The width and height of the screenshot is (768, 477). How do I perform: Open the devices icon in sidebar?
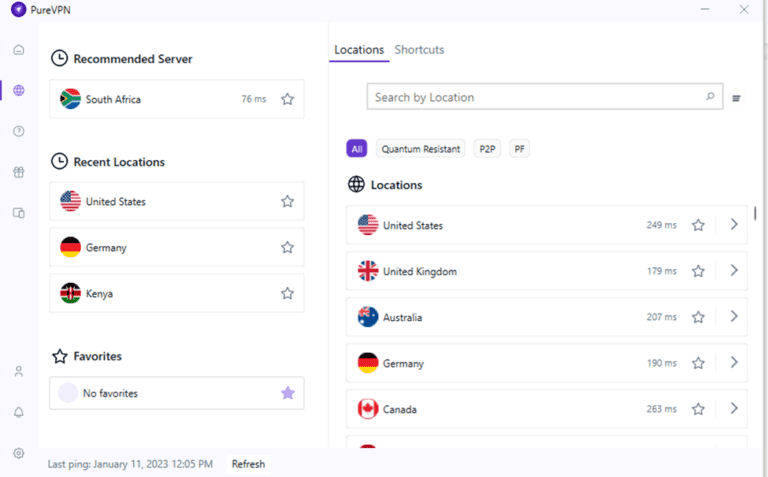18,213
